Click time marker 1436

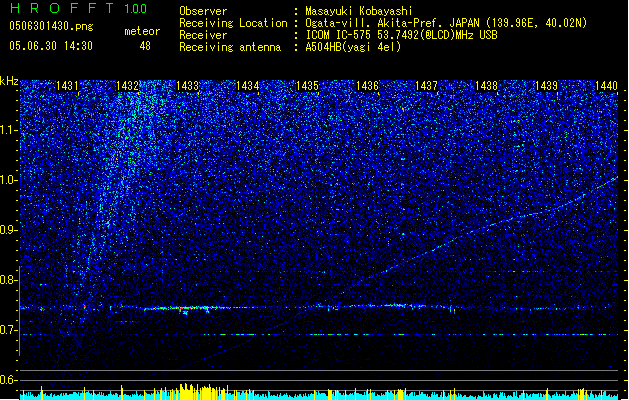(x=367, y=86)
